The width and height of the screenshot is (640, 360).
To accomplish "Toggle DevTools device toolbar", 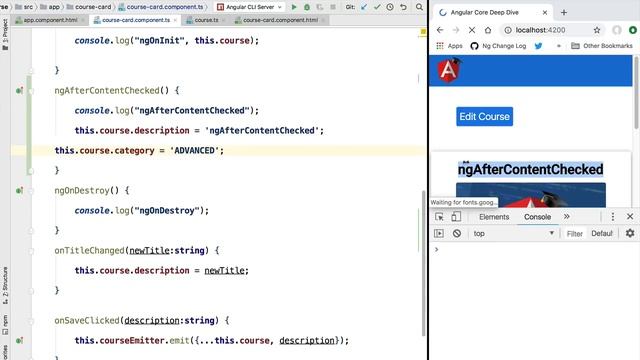I will pos(456,217).
